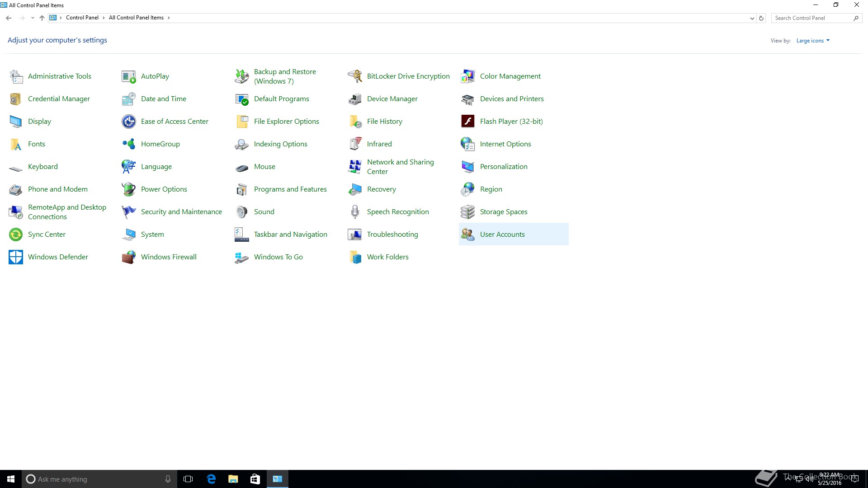The height and width of the screenshot is (488, 868).
Task: Expand the View by Large icons dropdown
Action: pyautogui.click(x=813, y=41)
